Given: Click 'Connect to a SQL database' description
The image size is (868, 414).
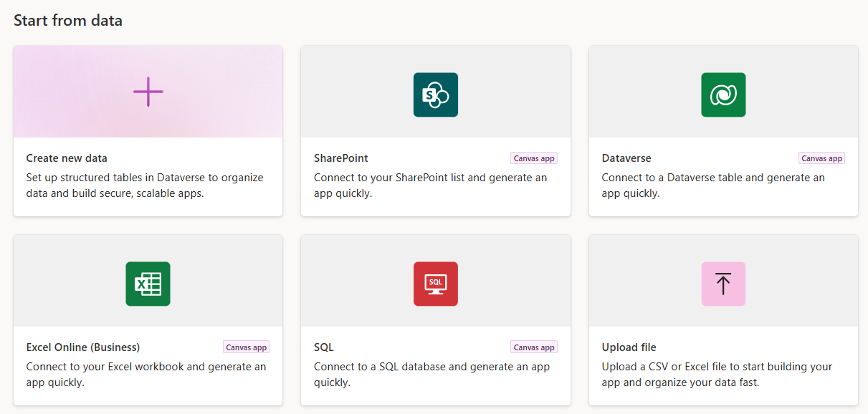Looking at the screenshot, I should 432,375.
